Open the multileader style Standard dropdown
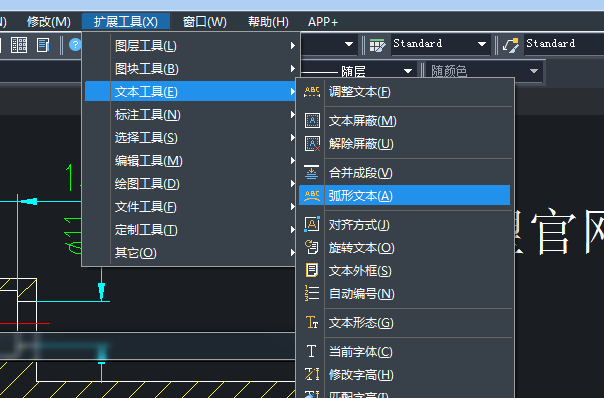The image size is (604, 398). click(x=564, y=44)
